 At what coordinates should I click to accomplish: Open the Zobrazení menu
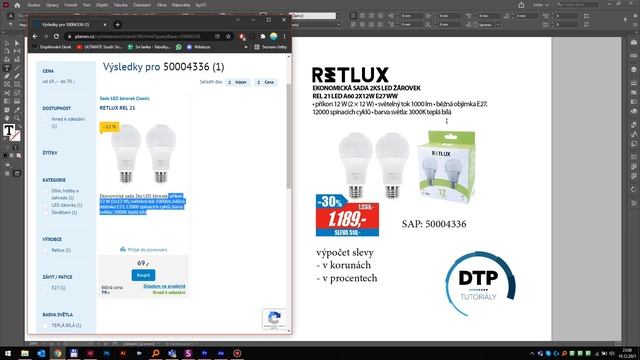[x=142, y=5]
